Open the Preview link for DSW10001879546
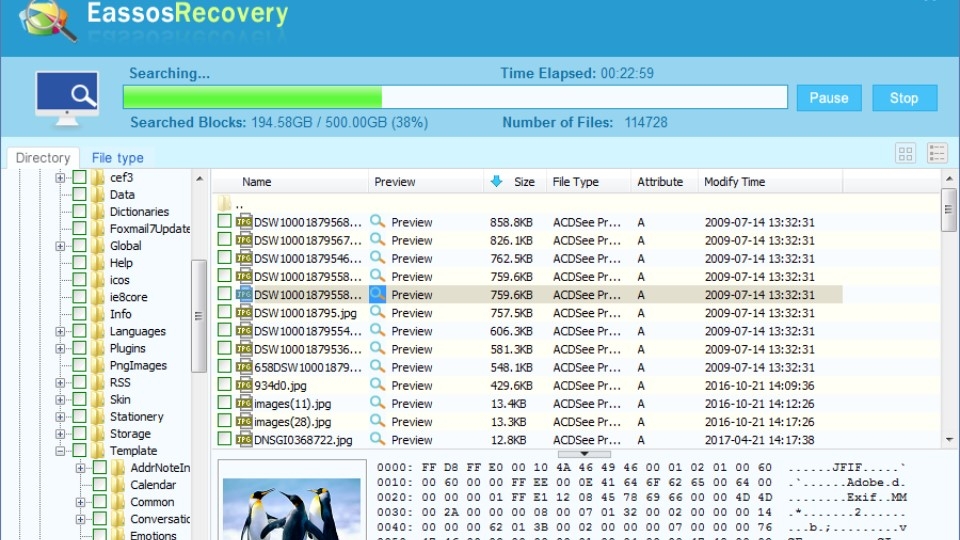Image resolution: width=960 pixels, height=540 pixels. 411,258
